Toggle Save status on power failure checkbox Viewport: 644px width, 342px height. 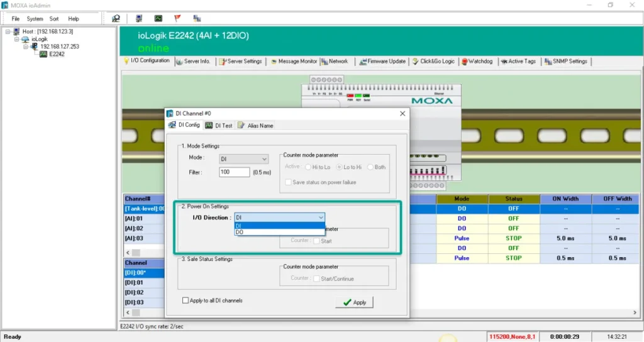point(288,182)
